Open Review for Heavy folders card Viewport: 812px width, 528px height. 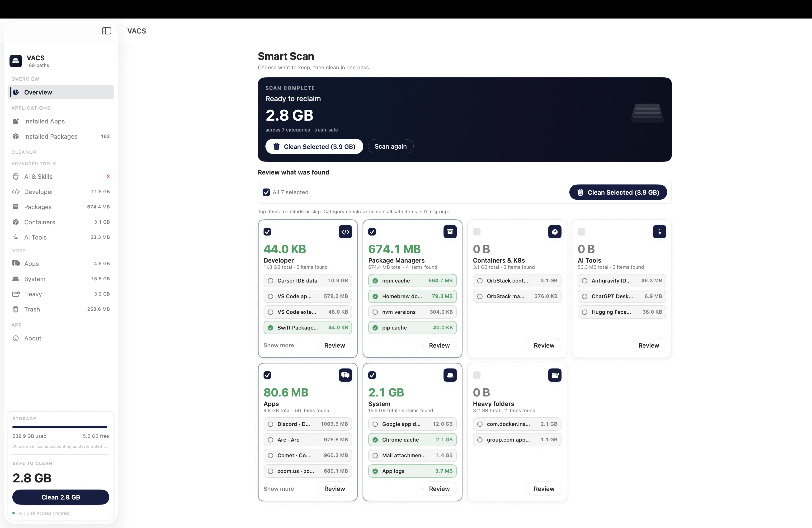[544, 489]
